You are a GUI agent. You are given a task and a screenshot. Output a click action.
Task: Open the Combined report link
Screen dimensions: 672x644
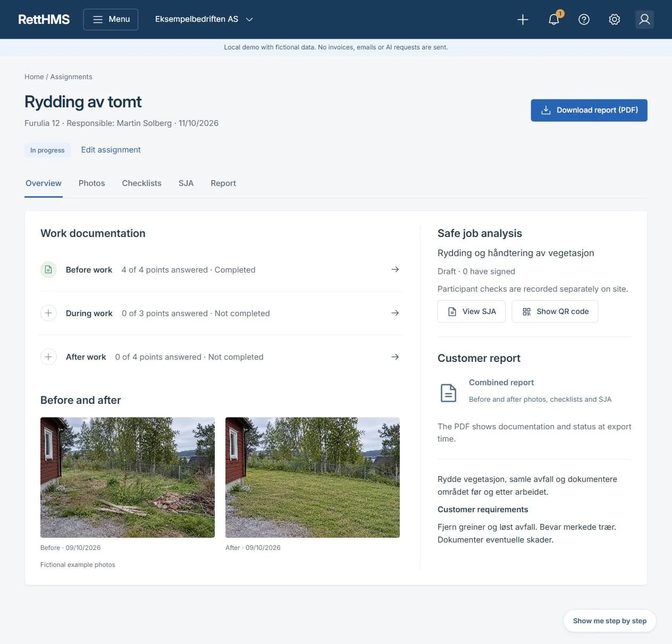pyautogui.click(x=501, y=383)
